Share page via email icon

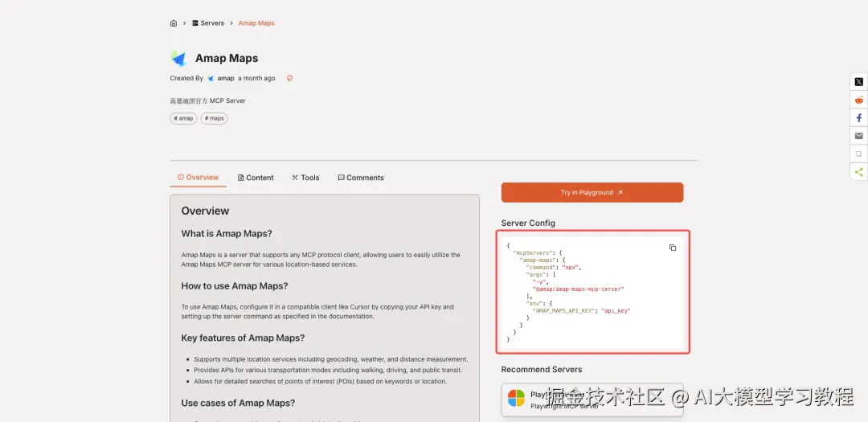click(858, 136)
